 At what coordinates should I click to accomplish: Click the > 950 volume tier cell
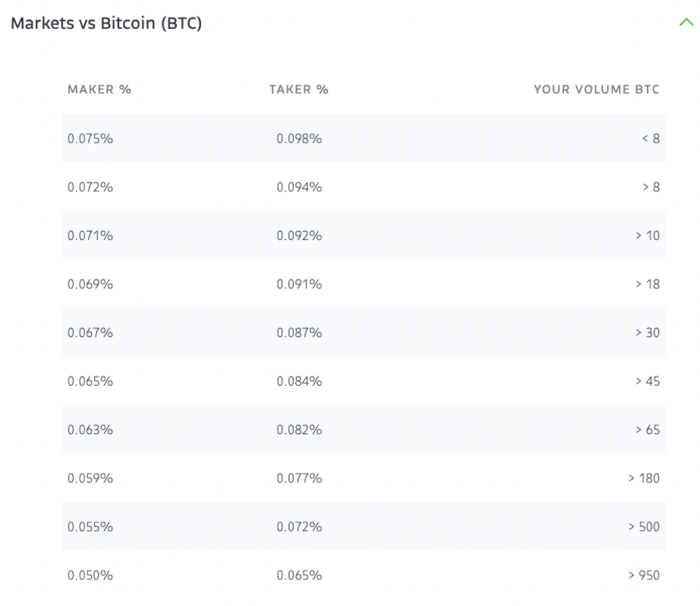(x=644, y=576)
